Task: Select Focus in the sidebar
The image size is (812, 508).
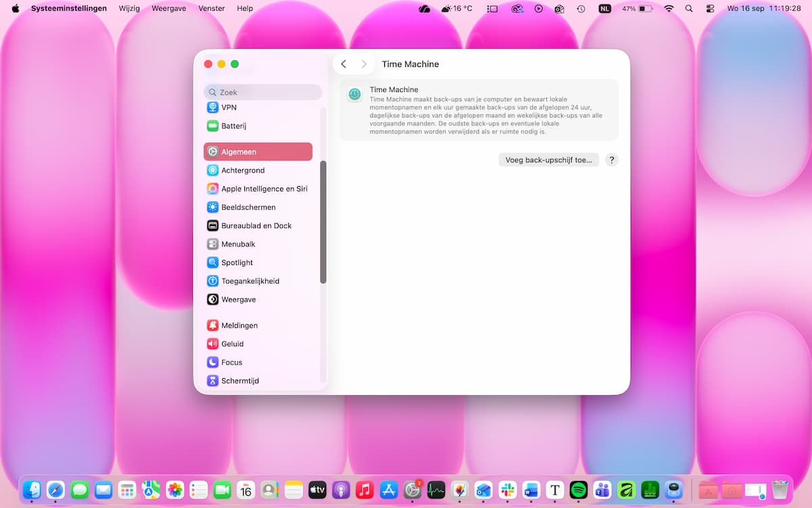Action: [258, 362]
